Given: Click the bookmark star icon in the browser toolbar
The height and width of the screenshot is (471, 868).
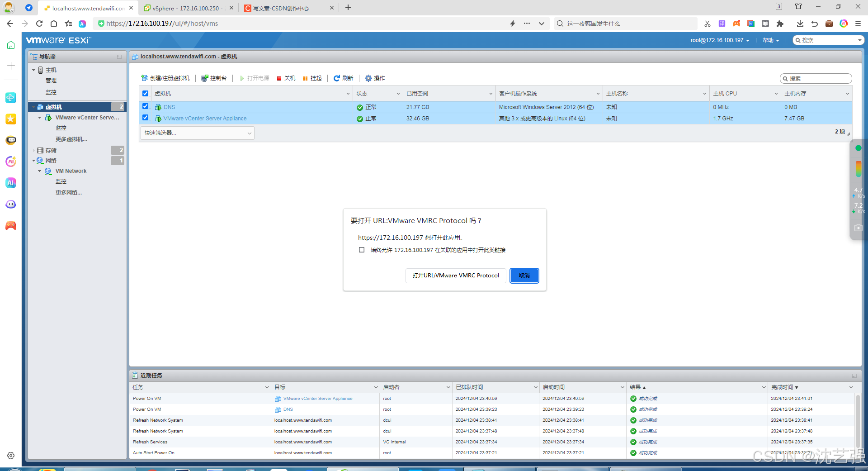Looking at the screenshot, I should pos(68,24).
